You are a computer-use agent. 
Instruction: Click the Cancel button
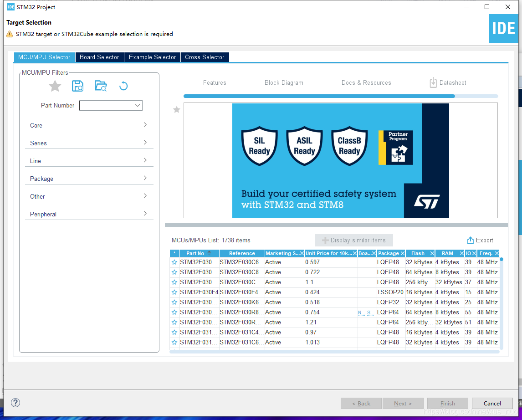point(492,403)
